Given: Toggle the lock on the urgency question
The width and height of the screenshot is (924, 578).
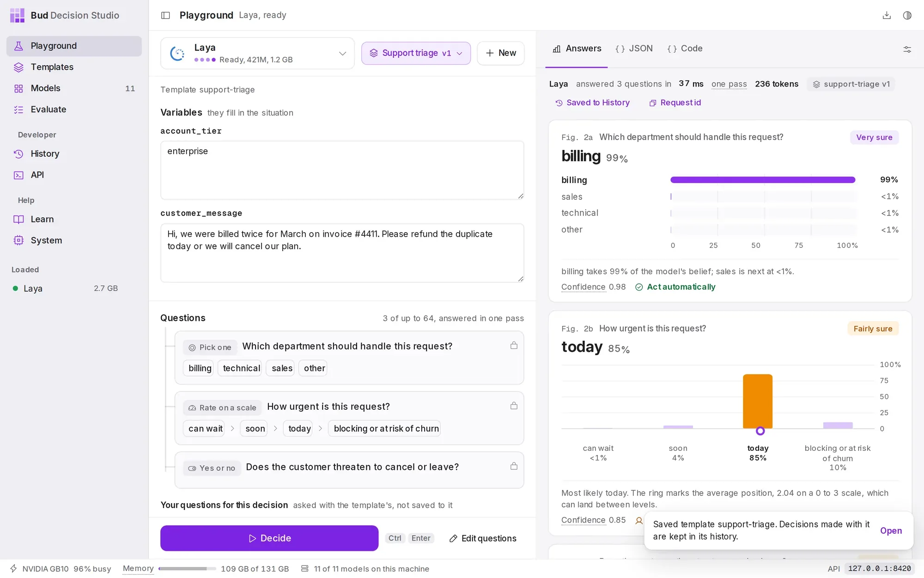Looking at the screenshot, I should (514, 406).
